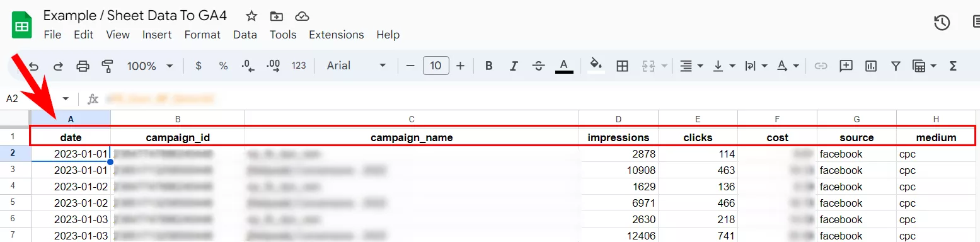
Task: Toggle italic formatting
Action: point(514,66)
